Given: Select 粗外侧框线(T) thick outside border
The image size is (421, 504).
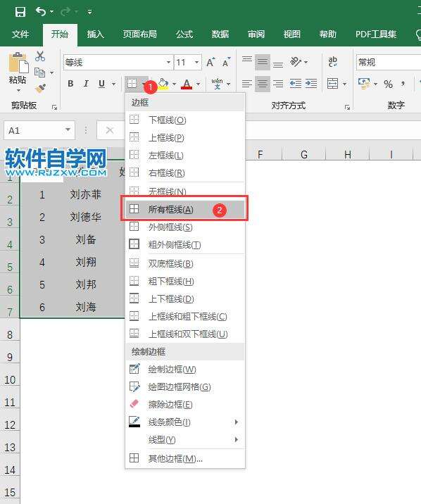Looking at the screenshot, I should pos(185,245).
